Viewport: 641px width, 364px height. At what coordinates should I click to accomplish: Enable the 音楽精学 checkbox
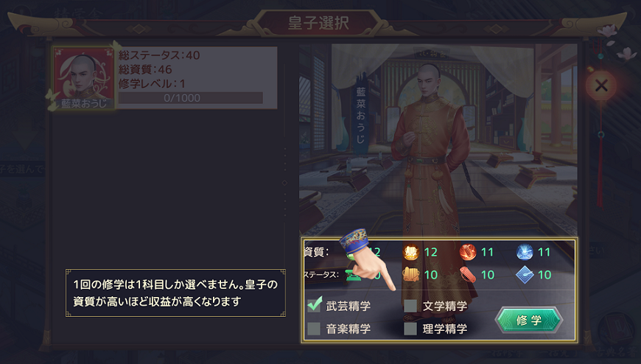pyautogui.click(x=314, y=329)
